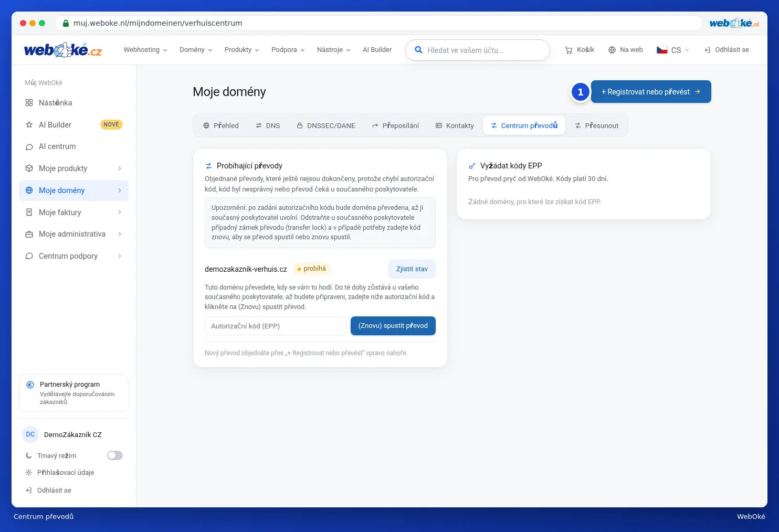Click Odhlásit se in top navigation
Screen dimensions: 779x532
[727, 50]
